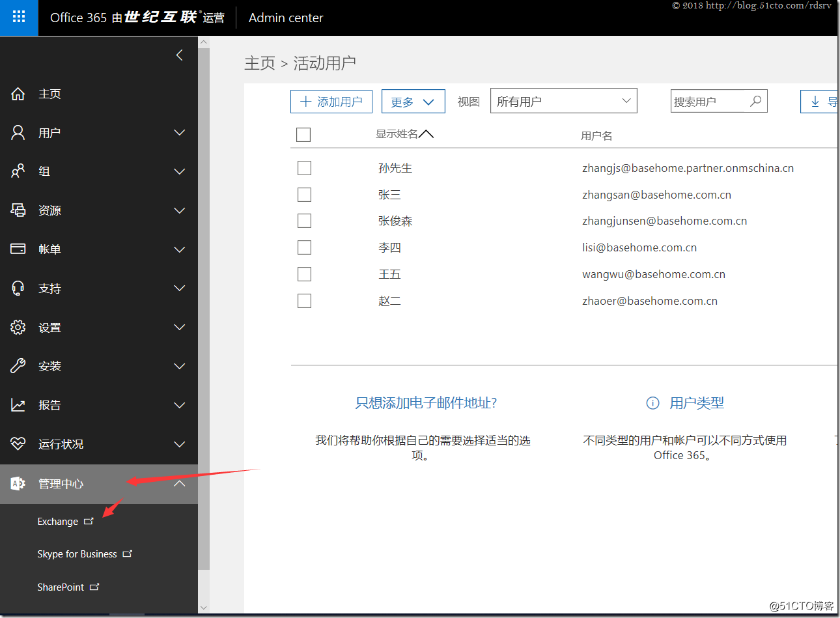840x618 pixels.
Task: Sort by the 用户名 column header
Action: 596,135
